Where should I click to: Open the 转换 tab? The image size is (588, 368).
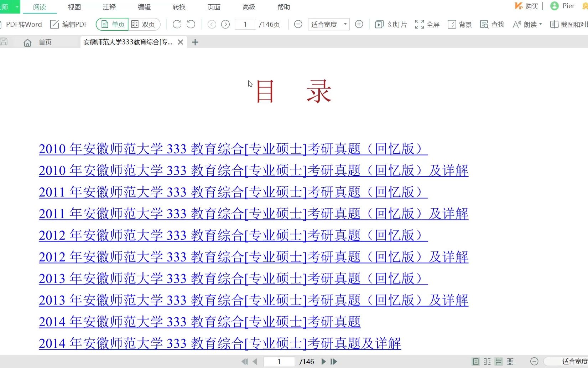179,7
